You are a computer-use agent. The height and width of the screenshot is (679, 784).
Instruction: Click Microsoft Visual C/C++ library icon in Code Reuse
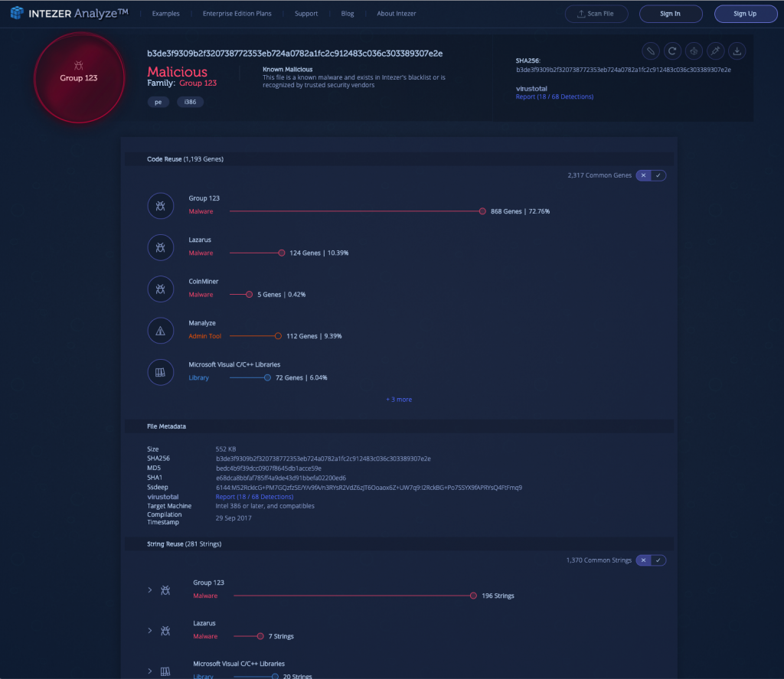point(161,372)
